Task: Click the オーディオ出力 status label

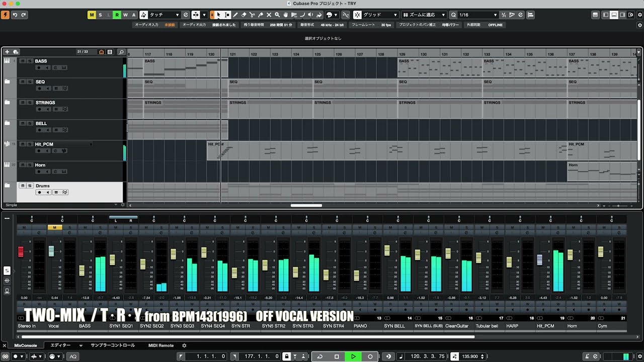Action: 194,25
